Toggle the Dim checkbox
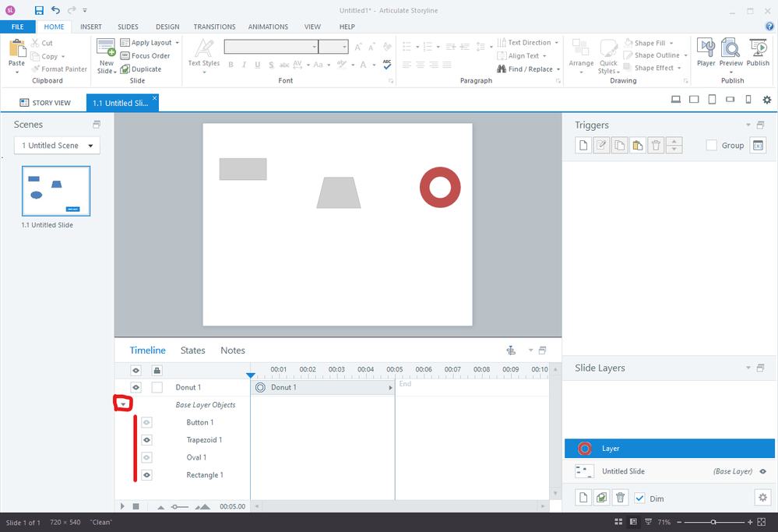 coord(639,499)
